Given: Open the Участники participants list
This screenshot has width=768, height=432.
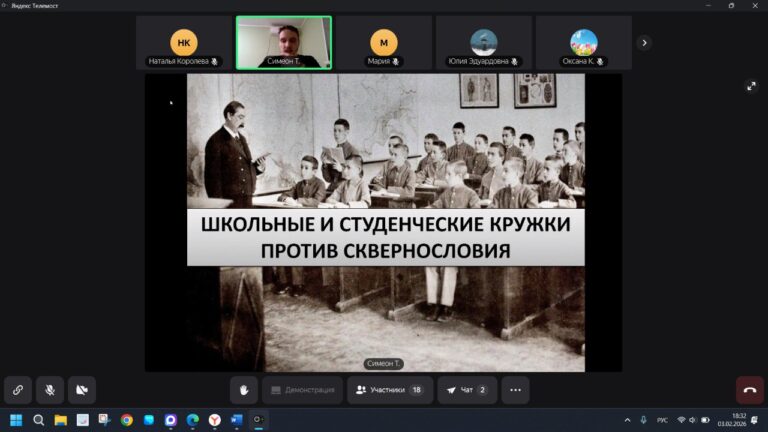Looking at the screenshot, I should click(x=390, y=390).
